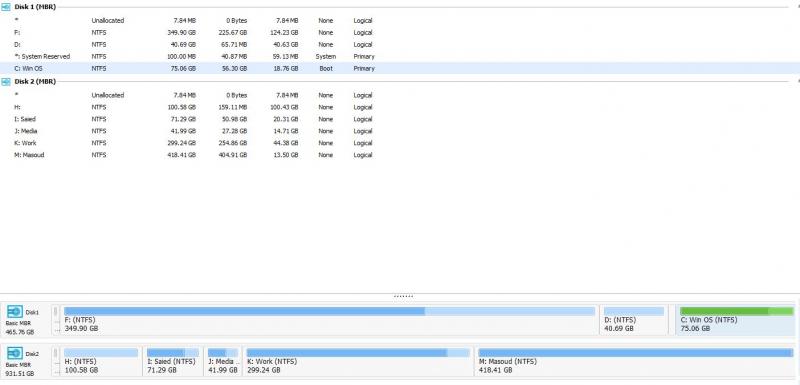
Task: Select the 'K: Work' row label in list
Action: (25, 143)
